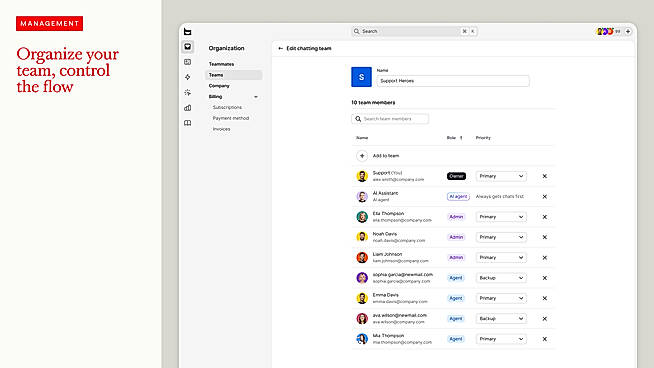Open Company in Organization menu
654x368 pixels.
tap(219, 86)
